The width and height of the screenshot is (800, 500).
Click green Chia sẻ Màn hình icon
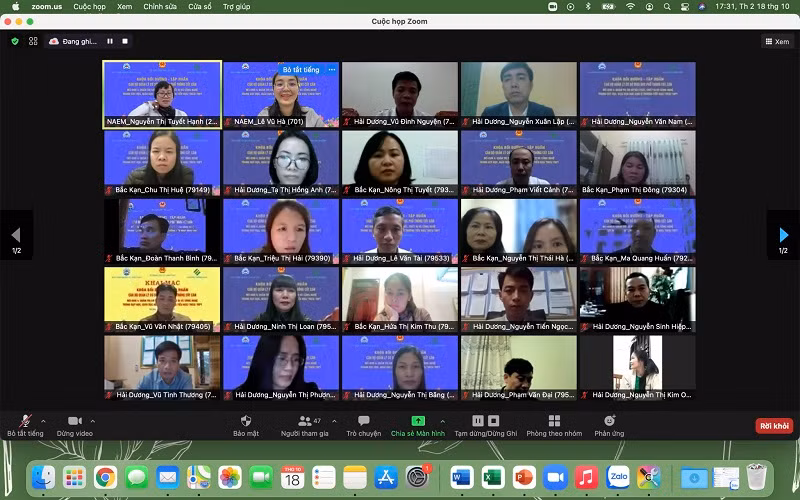coord(418,422)
